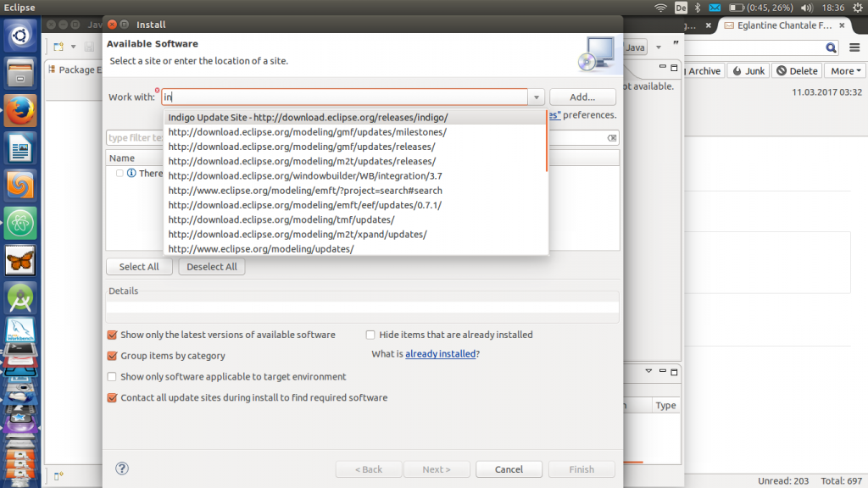
Task: Open New wizard dropdown arrow in Eclipse
Action: click(x=73, y=47)
